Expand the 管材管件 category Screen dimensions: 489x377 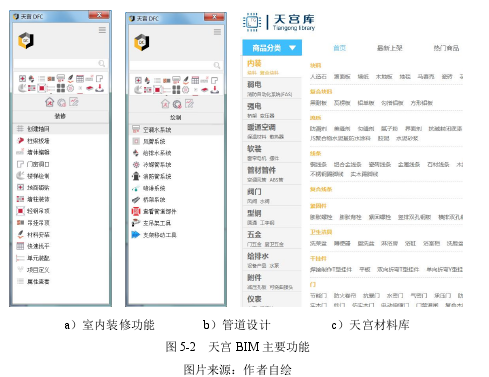pos(272,174)
